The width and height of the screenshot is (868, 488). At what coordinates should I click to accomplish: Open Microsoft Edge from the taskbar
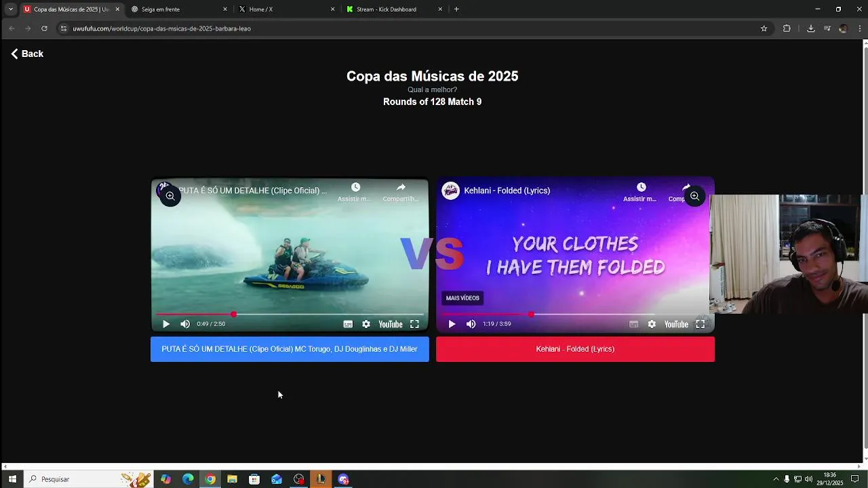point(188,479)
